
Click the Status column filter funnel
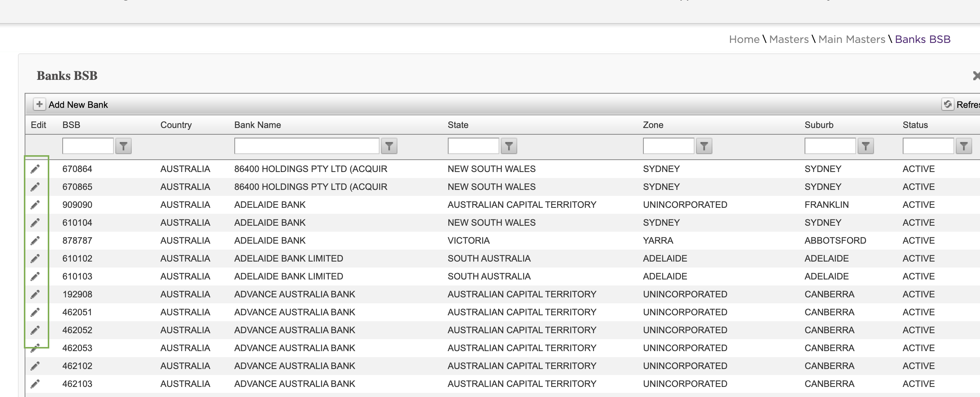click(x=964, y=146)
